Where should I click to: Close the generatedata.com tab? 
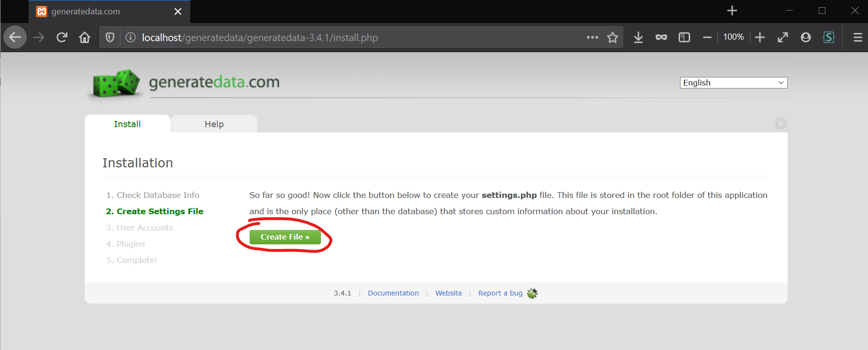pyautogui.click(x=178, y=11)
